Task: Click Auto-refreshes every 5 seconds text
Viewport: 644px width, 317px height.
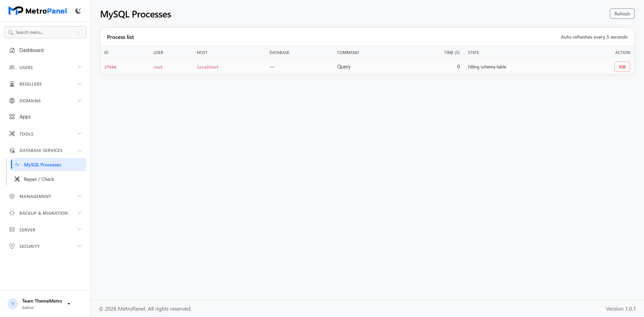Action: tap(594, 37)
